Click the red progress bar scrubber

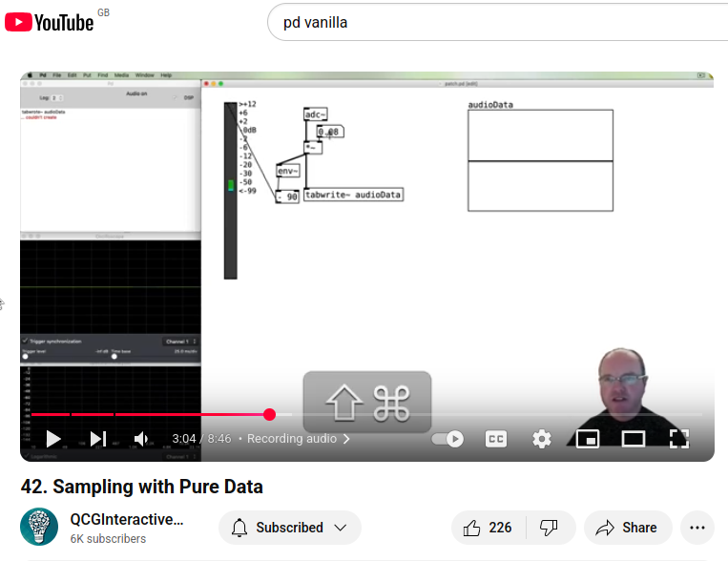point(269,414)
